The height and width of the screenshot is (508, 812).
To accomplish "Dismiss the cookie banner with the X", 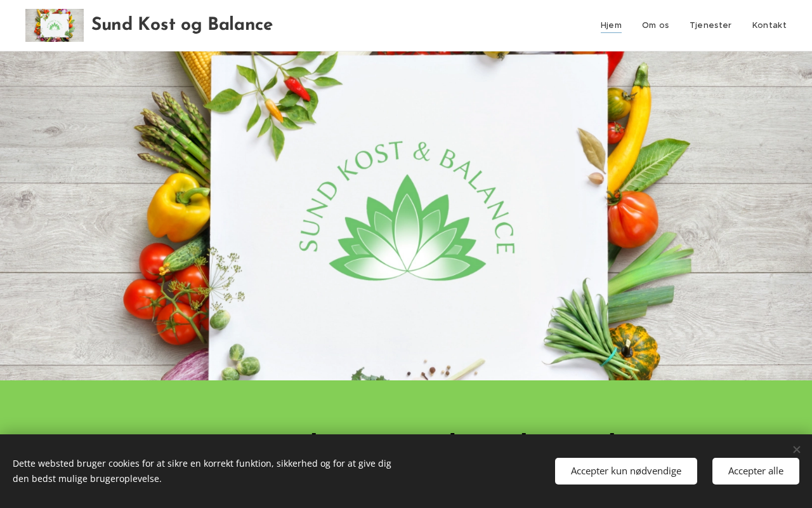I will [797, 450].
